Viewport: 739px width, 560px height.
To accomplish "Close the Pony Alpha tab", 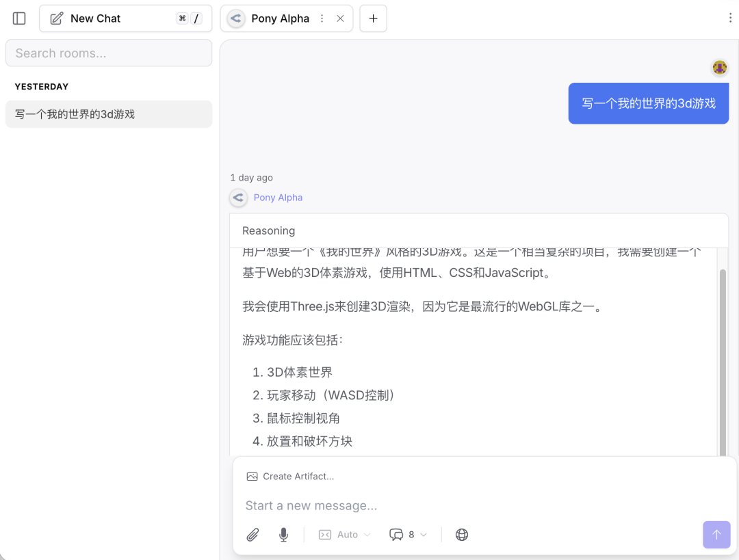I will click(x=340, y=18).
